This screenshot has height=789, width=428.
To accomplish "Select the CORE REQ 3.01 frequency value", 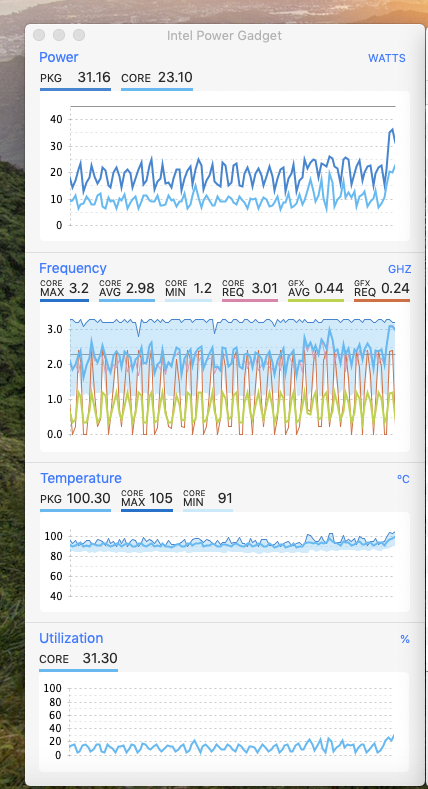I will pyautogui.click(x=250, y=288).
